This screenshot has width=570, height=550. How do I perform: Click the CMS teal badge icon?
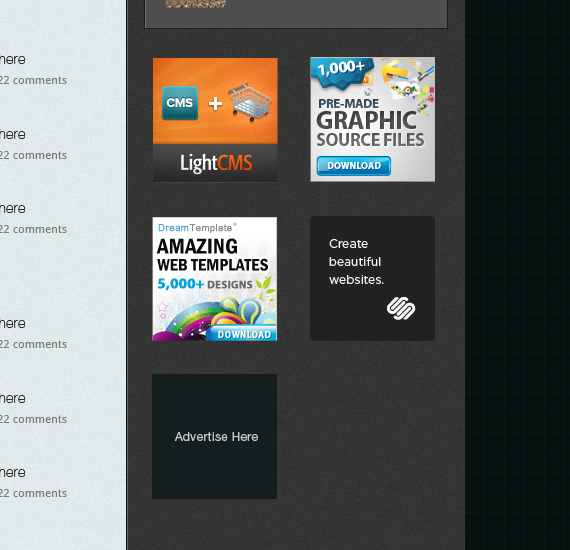tap(180, 103)
